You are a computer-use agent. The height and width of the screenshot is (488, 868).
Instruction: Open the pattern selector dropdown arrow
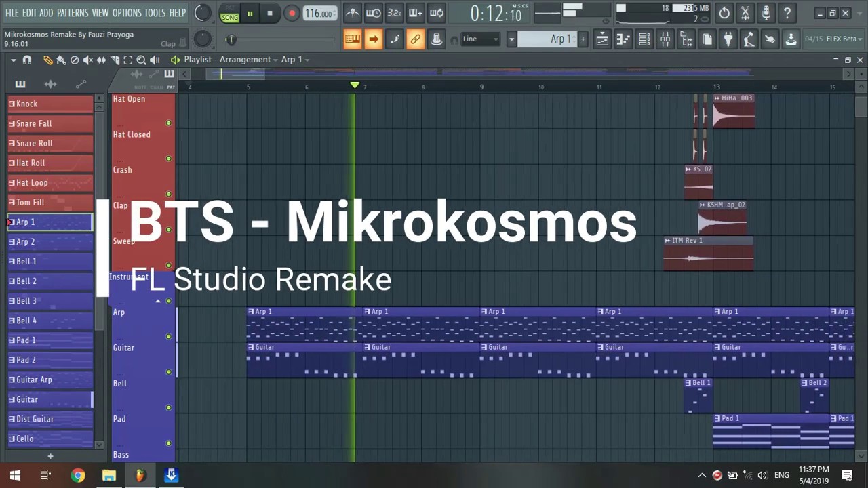coord(512,39)
